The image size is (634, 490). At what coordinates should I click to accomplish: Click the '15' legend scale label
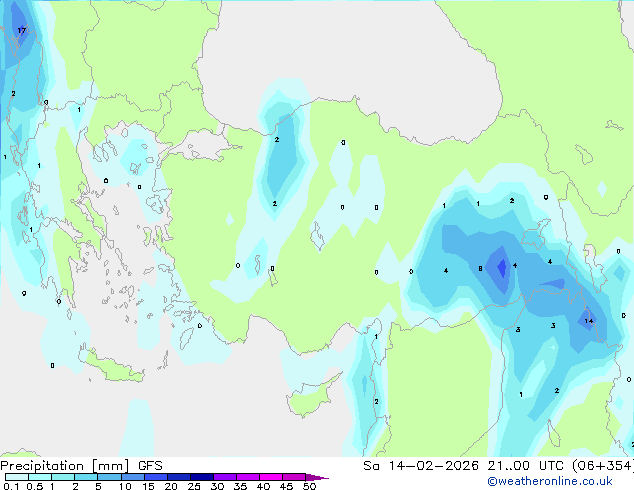[x=148, y=486]
